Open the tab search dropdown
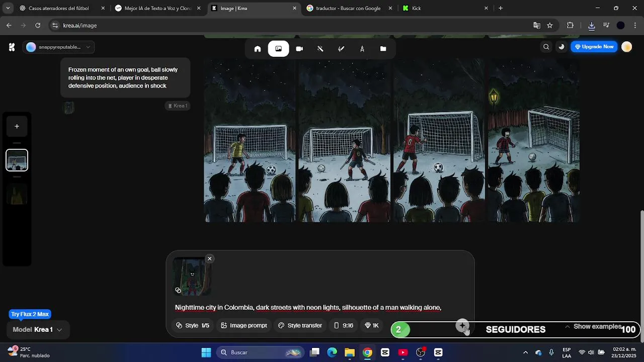Viewport: 644px width, 362px height. click(8, 8)
